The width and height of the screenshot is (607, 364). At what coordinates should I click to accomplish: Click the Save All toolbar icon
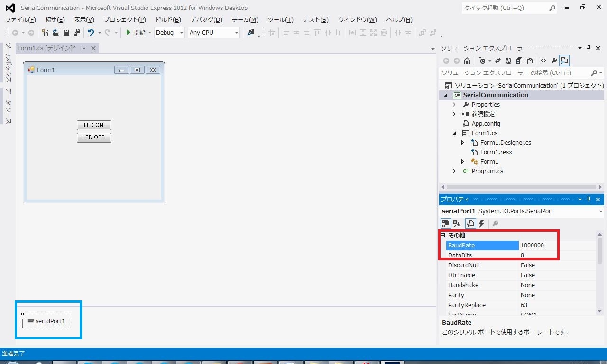(76, 33)
